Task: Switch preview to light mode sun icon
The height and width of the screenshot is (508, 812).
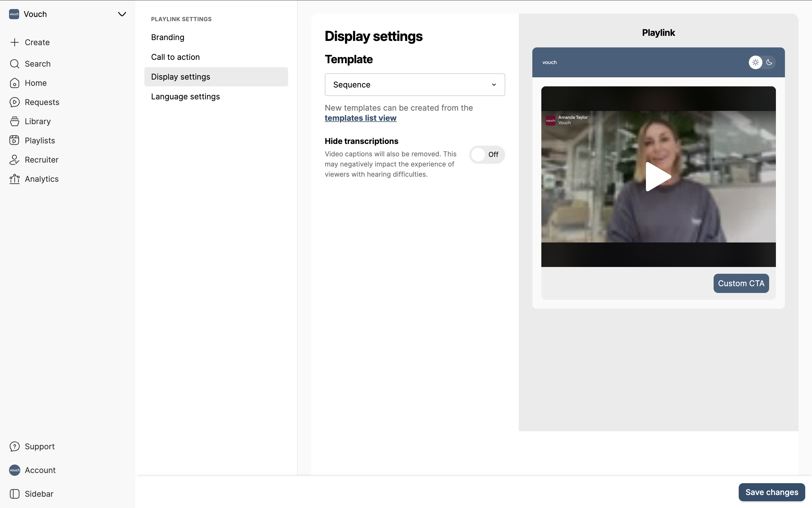Action: pyautogui.click(x=755, y=62)
